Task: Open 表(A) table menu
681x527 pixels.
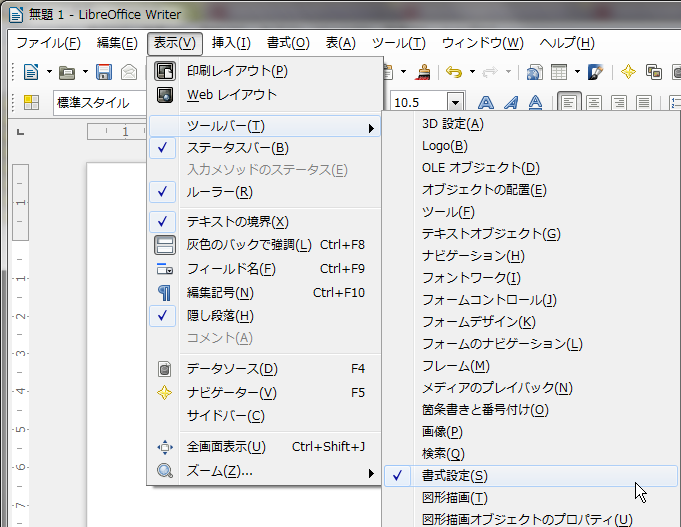Action: coord(340,43)
